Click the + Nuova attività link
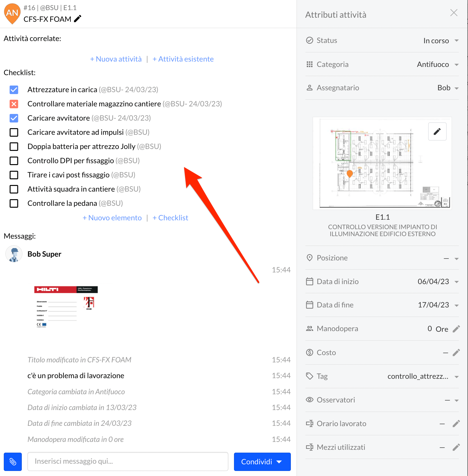The image size is (468, 476). 116,59
